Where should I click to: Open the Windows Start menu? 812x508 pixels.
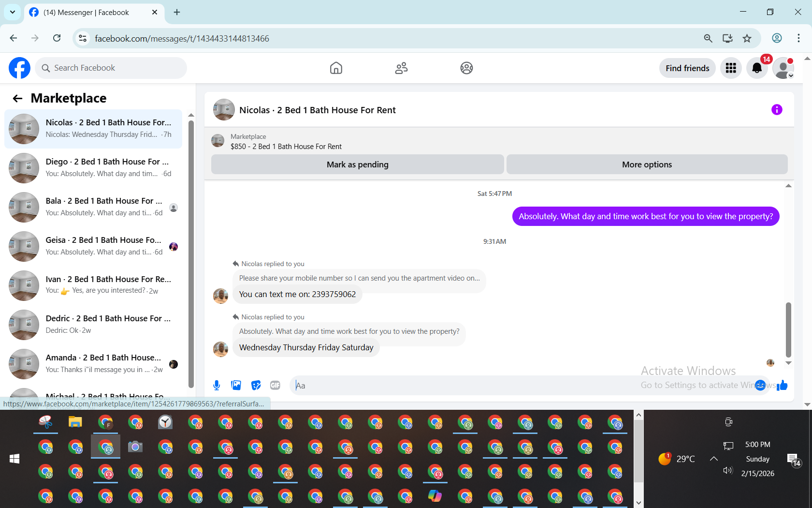pos(14,459)
